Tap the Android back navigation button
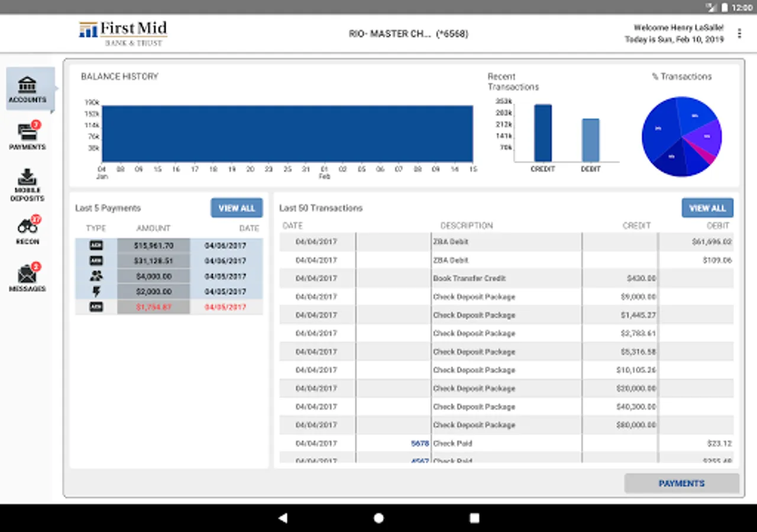 tap(283, 518)
